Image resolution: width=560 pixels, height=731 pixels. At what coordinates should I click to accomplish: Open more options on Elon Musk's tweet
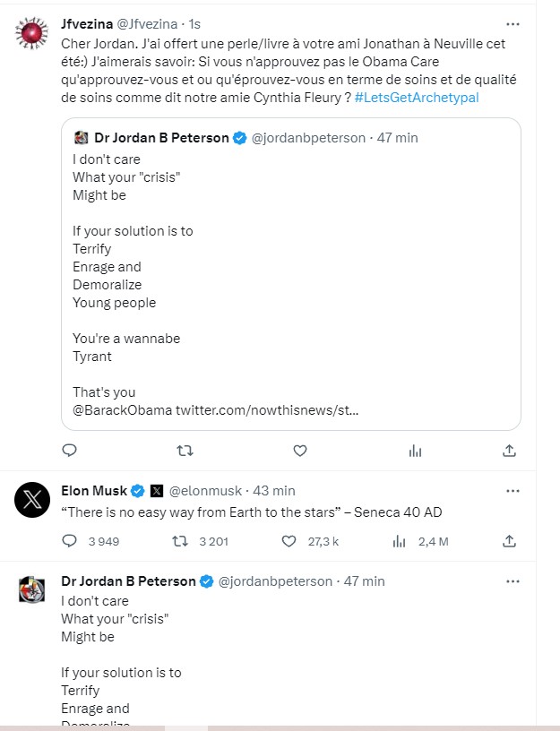click(x=513, y=491)
